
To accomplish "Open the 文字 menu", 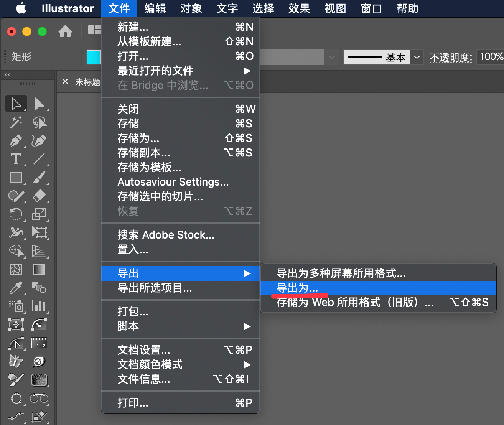I will (227, 8).
